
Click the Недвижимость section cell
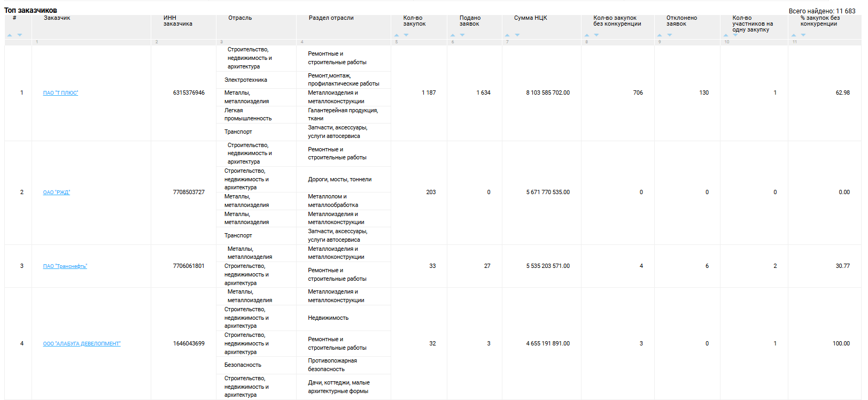328,318
